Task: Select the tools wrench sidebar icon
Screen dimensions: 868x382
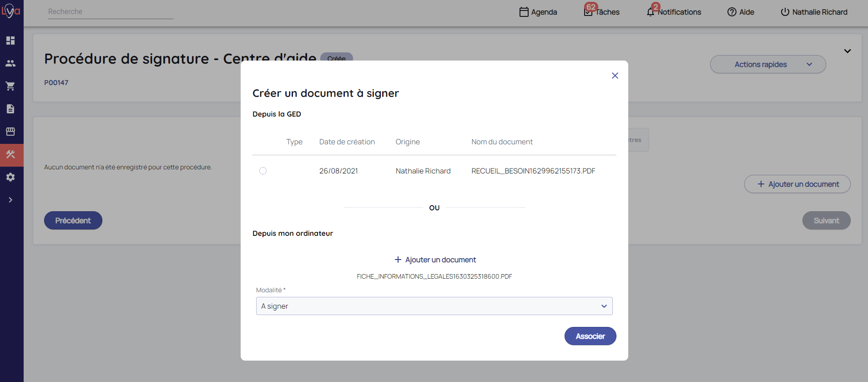Action: pos(10,154)
